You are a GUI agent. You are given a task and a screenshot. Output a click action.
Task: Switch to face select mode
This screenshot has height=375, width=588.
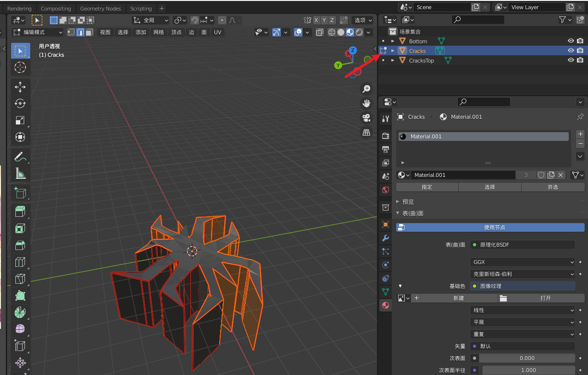click(x=89, y=32)
